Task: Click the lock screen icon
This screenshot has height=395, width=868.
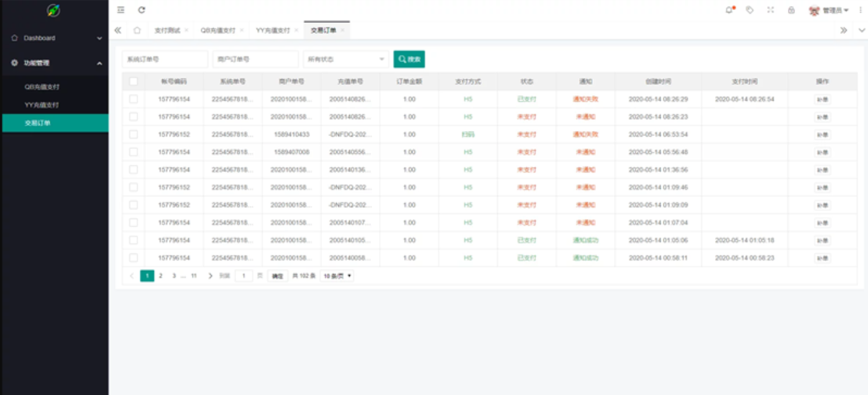Action: (x=791, y=10)
